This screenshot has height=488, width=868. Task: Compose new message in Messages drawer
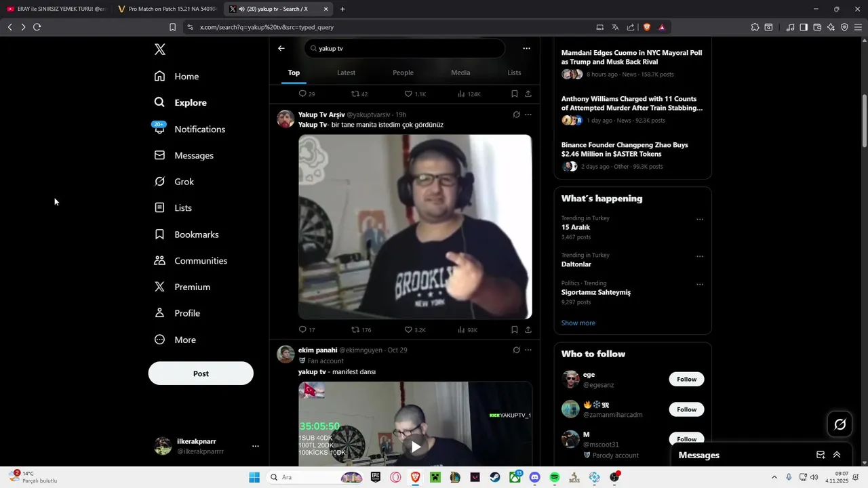click(821, 455)
